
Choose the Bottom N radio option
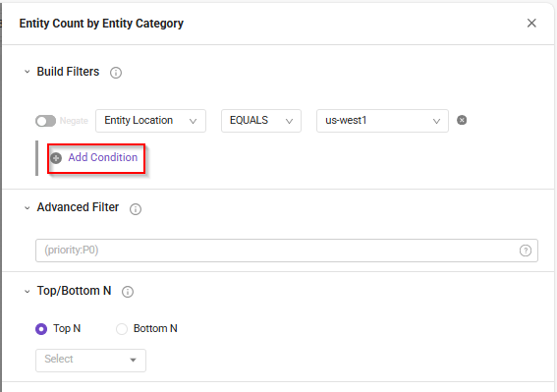pyautogui.click(x=122, y=329)
